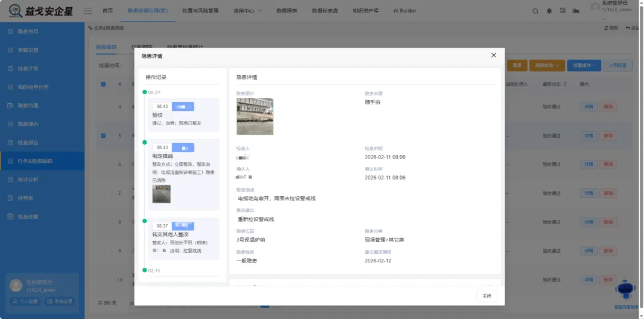The height and width of the screenshot is (319, 644).
Task: Open the 位置与风险管理 top menu
Action: coord(200,11)
